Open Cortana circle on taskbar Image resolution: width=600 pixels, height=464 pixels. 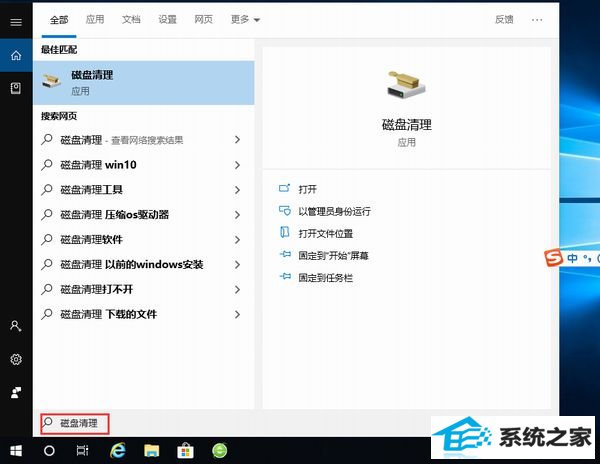click(49, 451)
